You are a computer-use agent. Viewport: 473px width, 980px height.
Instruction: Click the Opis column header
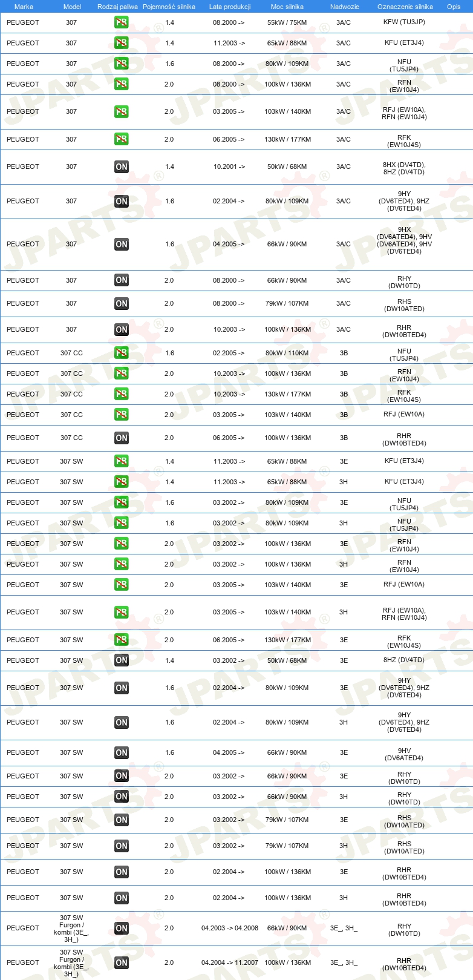pos(454,7)
